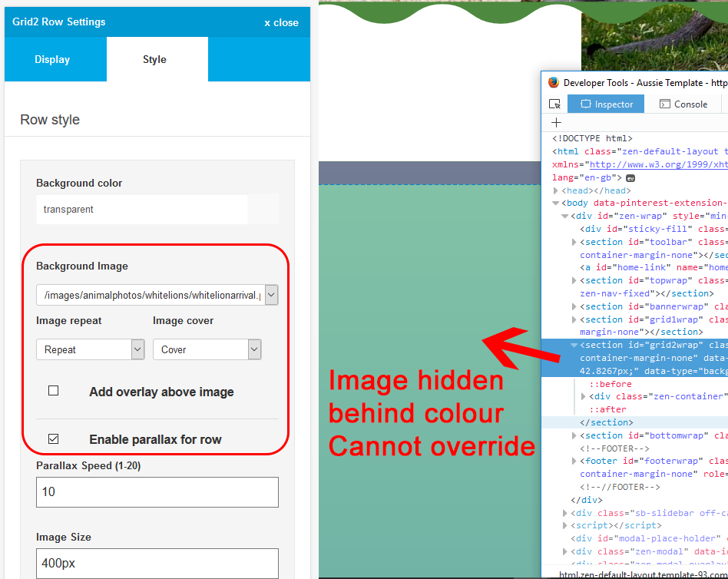Expand the head node in Inspector
The width and height of the screenshot is (728, 579).
[556, 190]
